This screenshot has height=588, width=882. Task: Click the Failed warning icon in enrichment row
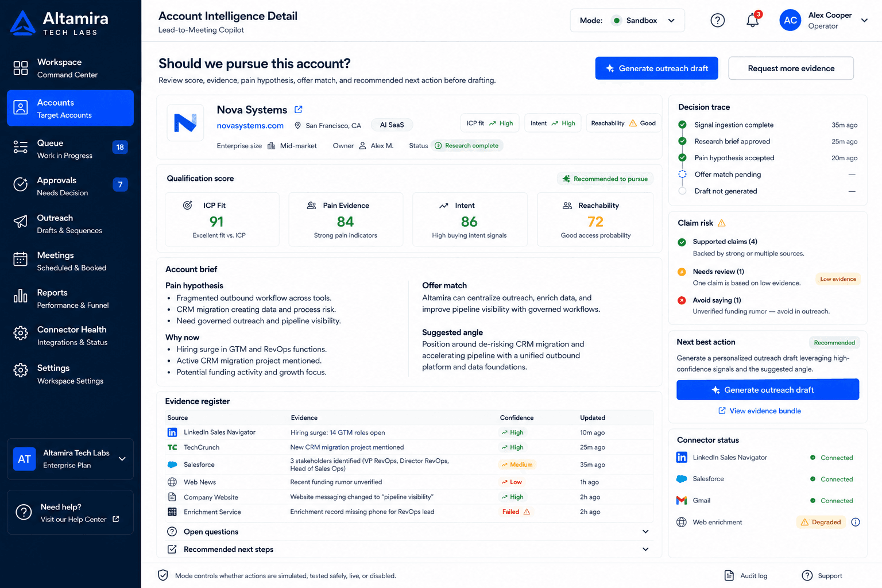click(527, 512)
